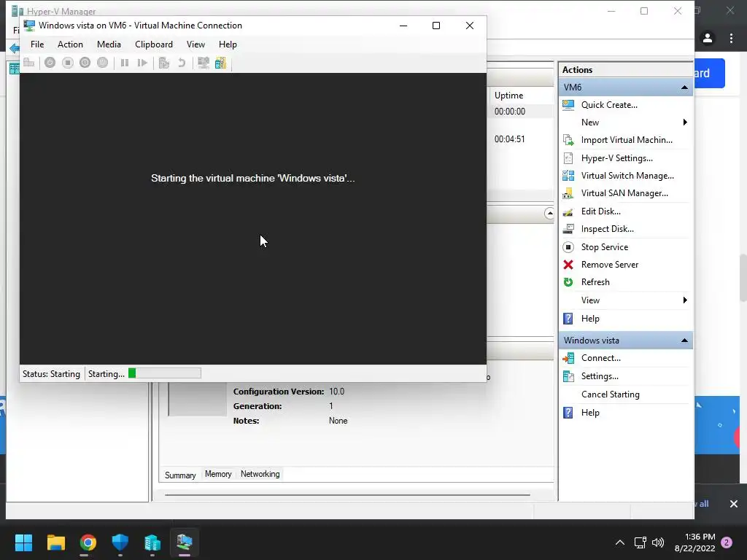Image resolution: width=747 pixels, height=560 pixels.
Task: Click Help under Windows vista actions
Action: (x=589, y=413)
